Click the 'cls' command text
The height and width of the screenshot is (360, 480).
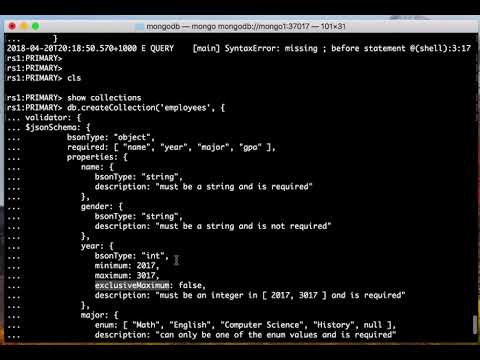coord(74,78)
